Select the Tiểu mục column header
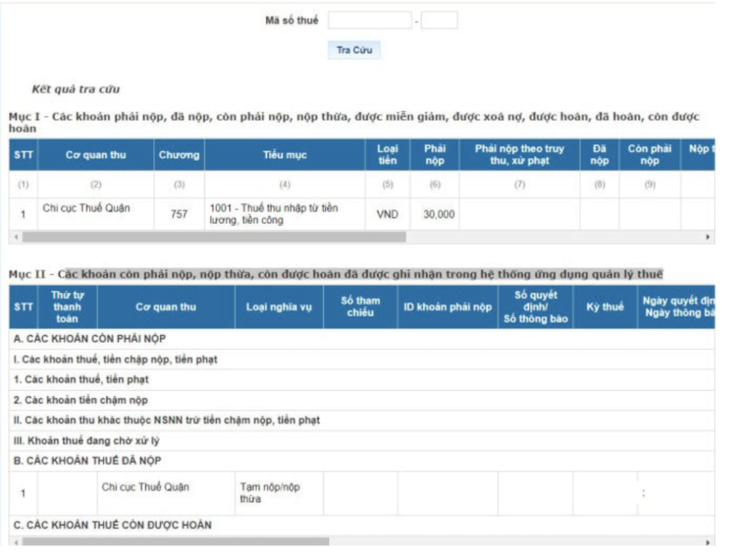 coord(285,155)
